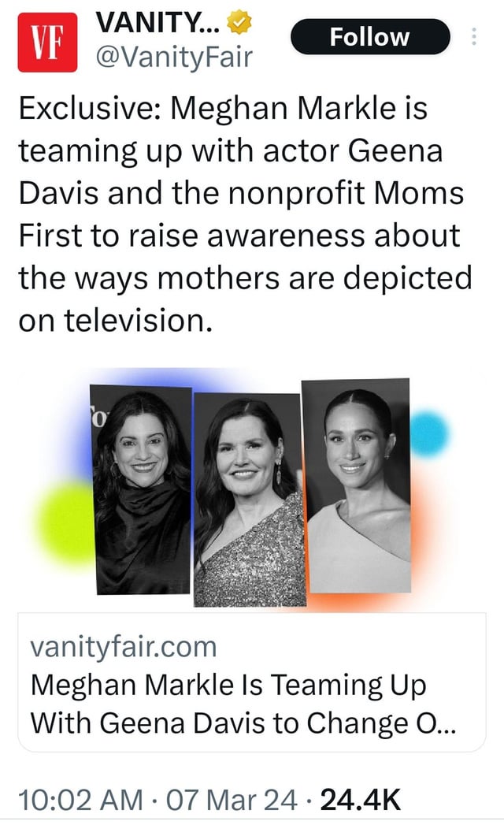The width and height of the screenshot is (504, 825).
Task: Click the 'Exclusive: Meghan Markle is' tweet line
Action: pyautogui.click(x=223, y=108)
